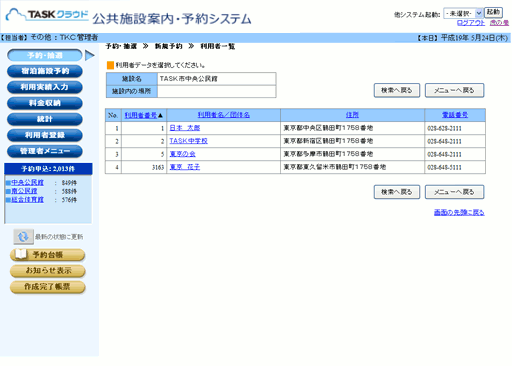The width and height of the screenshot is (512, 366).
Task: Click the purple link beside ログアウト
Action: [499, 23]
